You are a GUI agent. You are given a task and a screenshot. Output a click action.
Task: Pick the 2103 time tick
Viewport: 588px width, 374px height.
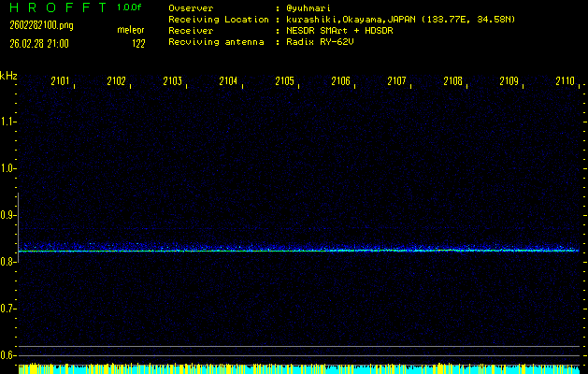point(172,81)
